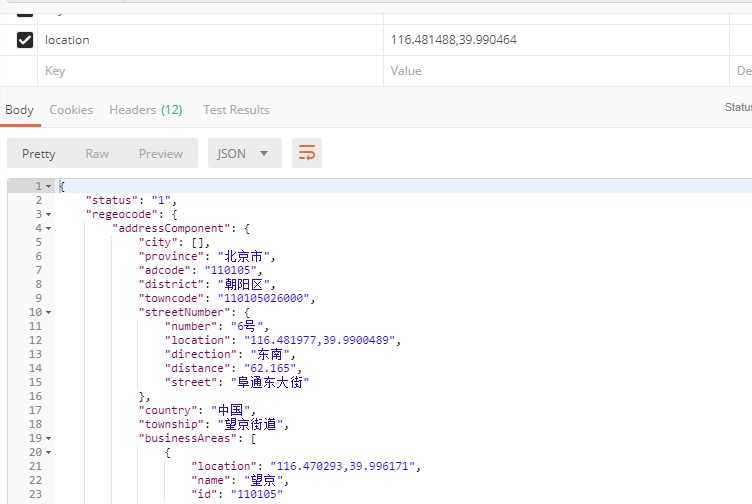Edit value 116.481488,39.990464
Viewport: 752px width, 504px height.
[x=556, y=40]
